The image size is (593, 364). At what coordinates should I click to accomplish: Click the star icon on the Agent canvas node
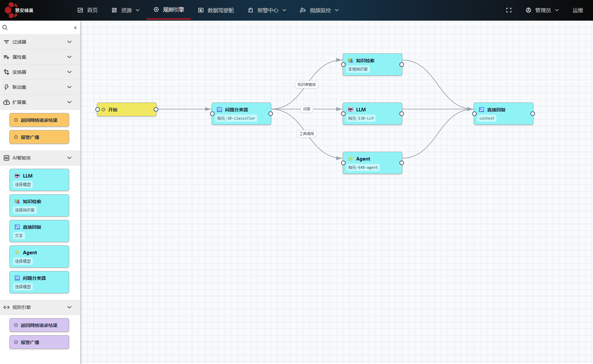click(350, 159)
